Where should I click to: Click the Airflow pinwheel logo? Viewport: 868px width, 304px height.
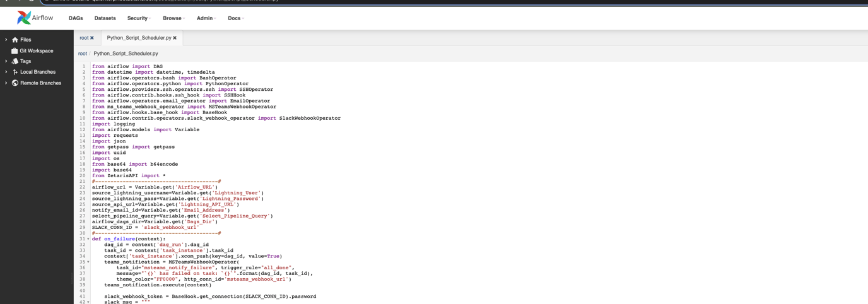[x=24, y=18]
